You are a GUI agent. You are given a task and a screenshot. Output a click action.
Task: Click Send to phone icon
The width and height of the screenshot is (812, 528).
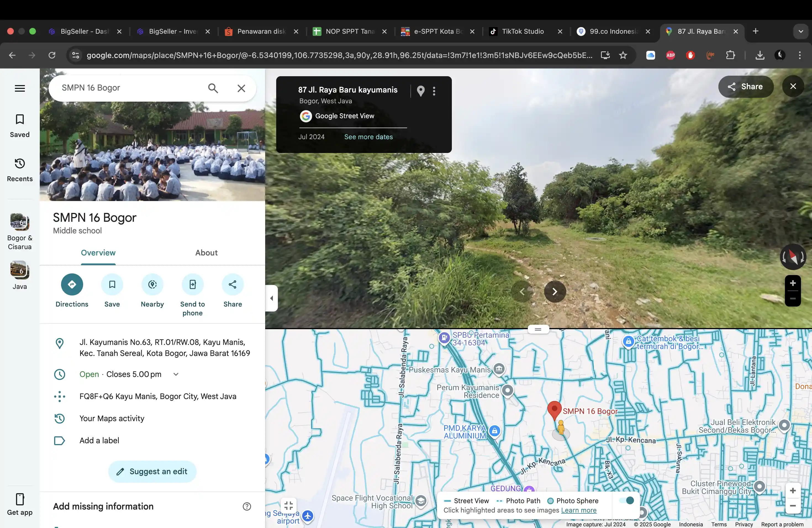click(193, 284)
